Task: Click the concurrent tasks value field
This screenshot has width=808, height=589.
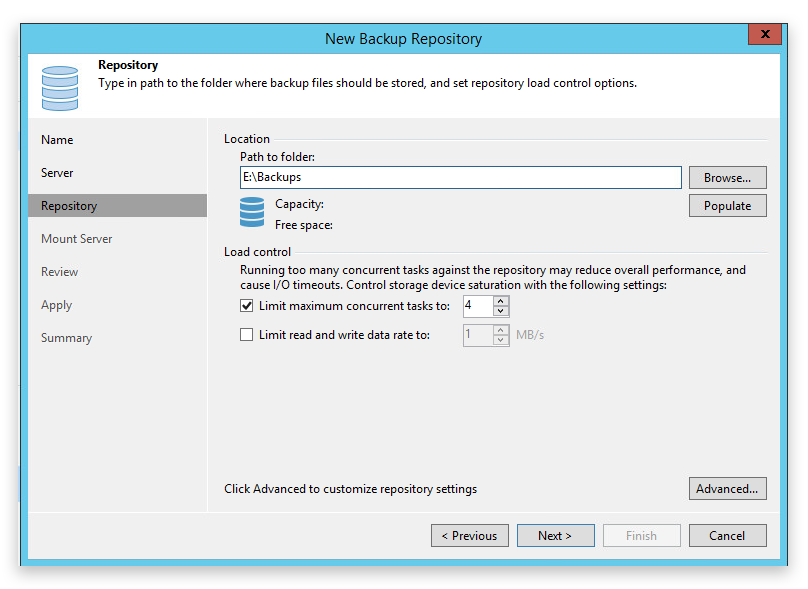Action: point(478,306)
